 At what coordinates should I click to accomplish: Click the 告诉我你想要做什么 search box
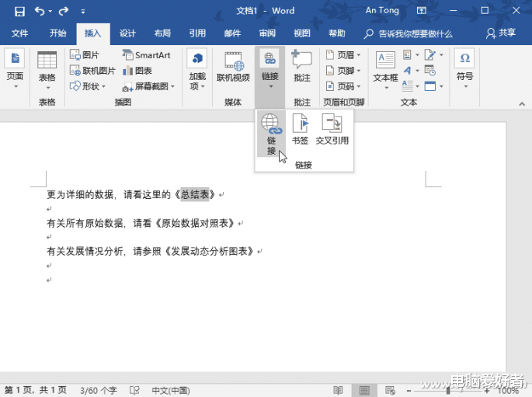[x=409, y=33]
